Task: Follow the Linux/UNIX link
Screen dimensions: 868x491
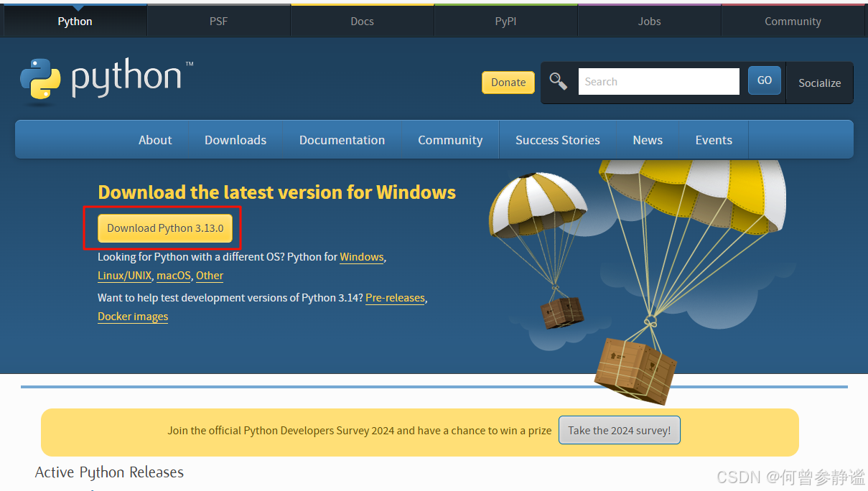Action: tap(125, 276)
